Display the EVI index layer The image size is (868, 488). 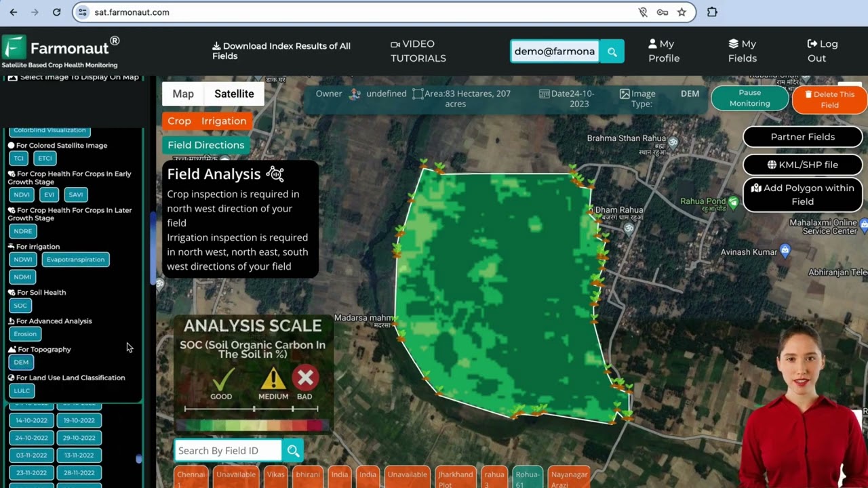point(50,195)
